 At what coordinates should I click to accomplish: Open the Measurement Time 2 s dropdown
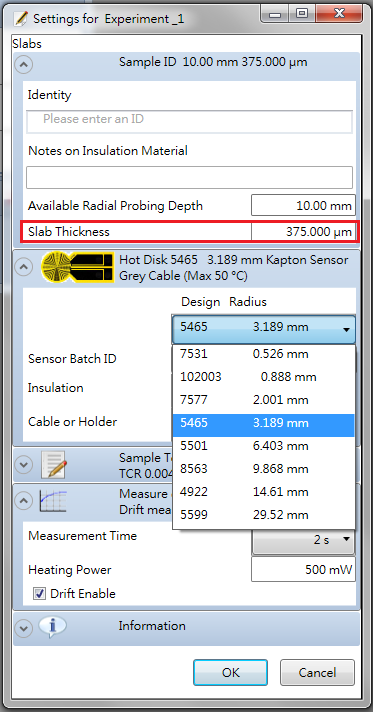[x=303, y=540]
